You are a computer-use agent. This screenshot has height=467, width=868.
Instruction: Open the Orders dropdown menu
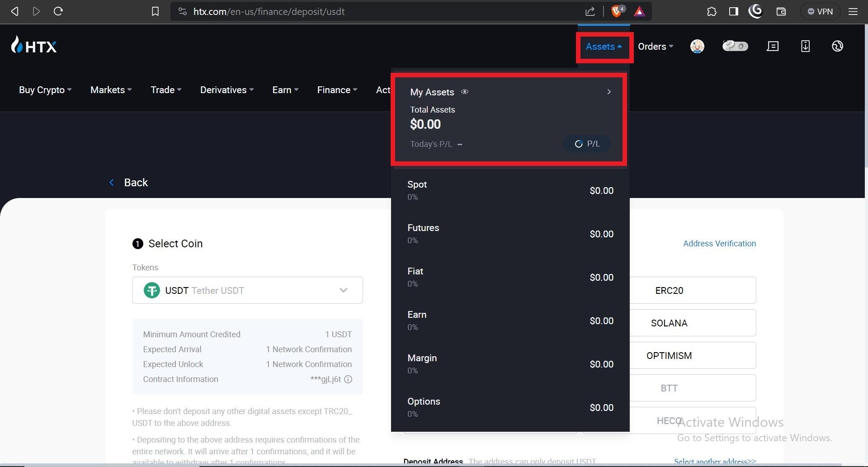tap(656, 47)
